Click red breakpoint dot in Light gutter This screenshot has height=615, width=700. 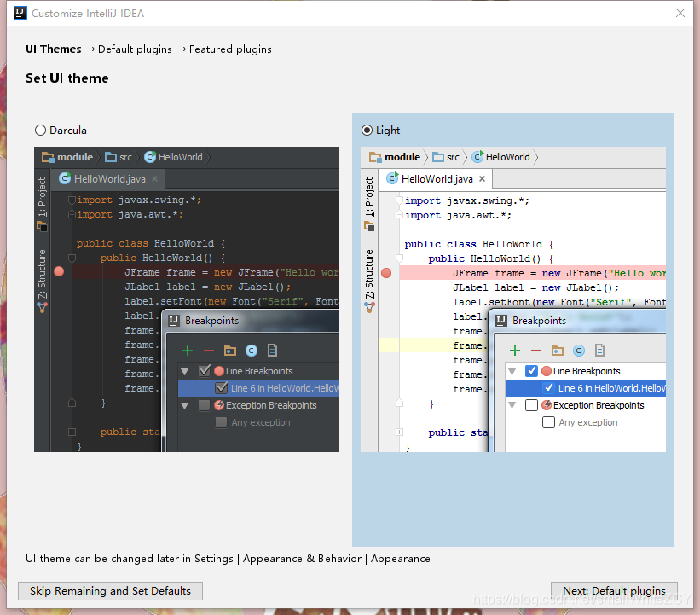[386, 273]
